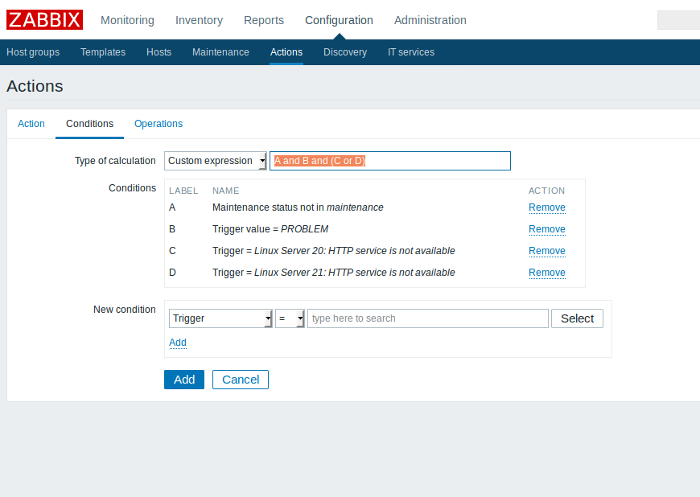Go to Maintenance submenu

pos(221,52)
